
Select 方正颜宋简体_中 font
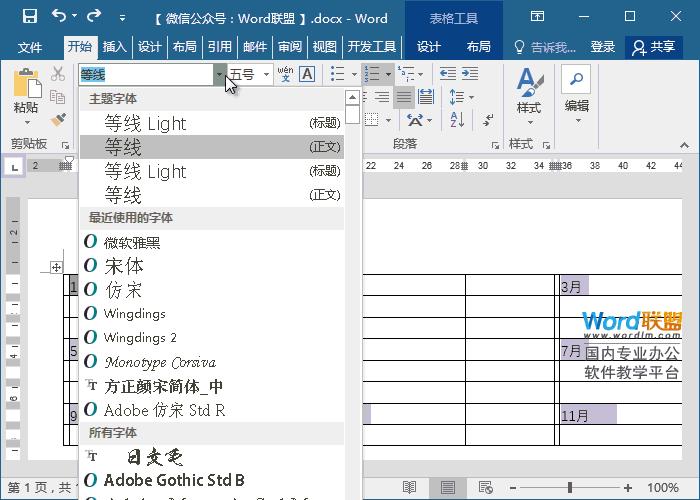(x=212, y=386)
